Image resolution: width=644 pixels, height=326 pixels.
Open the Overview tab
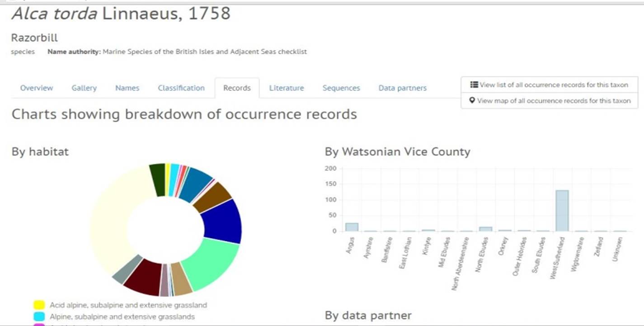(x=36, y=88)
